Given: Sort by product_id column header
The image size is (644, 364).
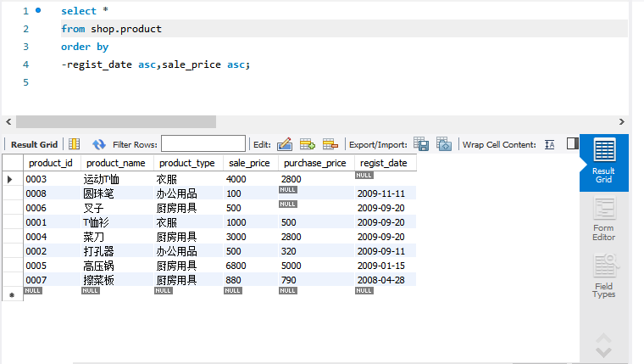Looking at the screenshot, I should click(x=51, y=163).
